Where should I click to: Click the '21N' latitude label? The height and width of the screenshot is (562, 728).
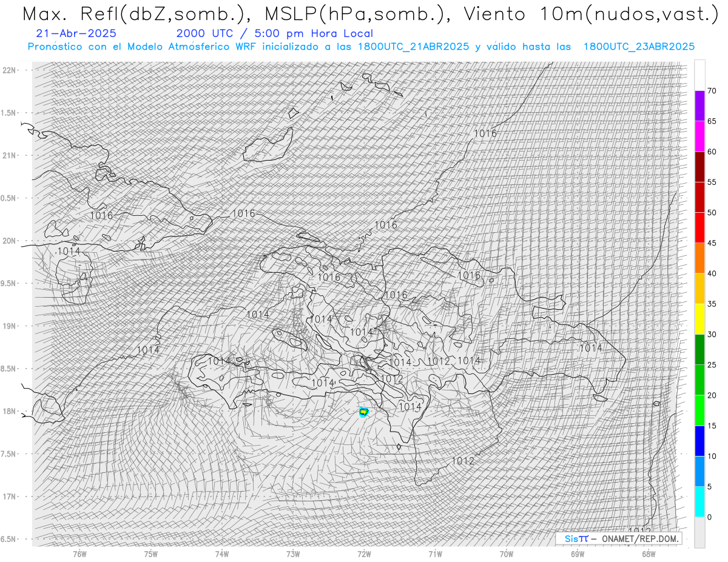pyautogui.click(x=10, y=155)
